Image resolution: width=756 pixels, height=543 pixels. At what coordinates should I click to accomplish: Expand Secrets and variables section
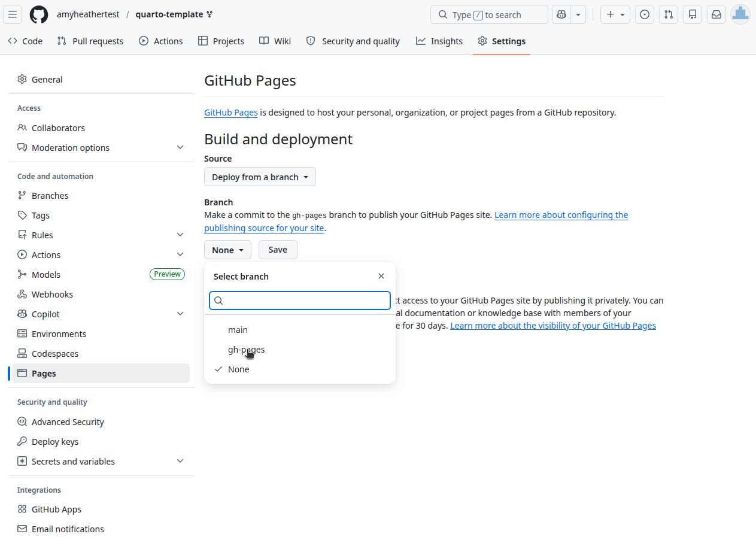pyautogui.click(x=101, y=461)
